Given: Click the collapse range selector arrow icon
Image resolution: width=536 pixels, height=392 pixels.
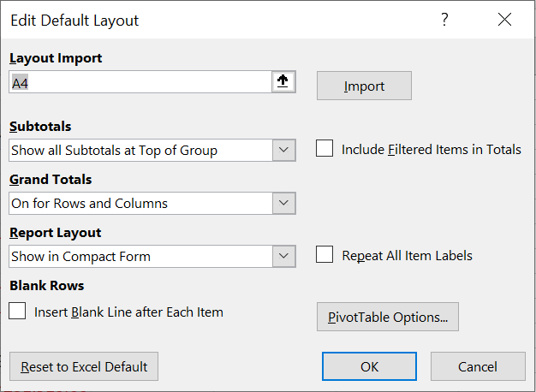Looking at the screenshot, I should pos(283,81).
